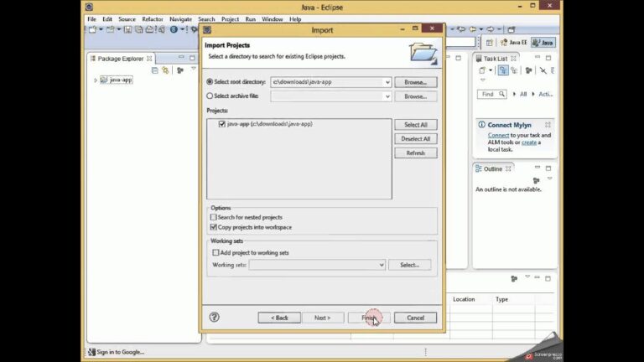Maximize the Outline view

click(x=548, y=168)
